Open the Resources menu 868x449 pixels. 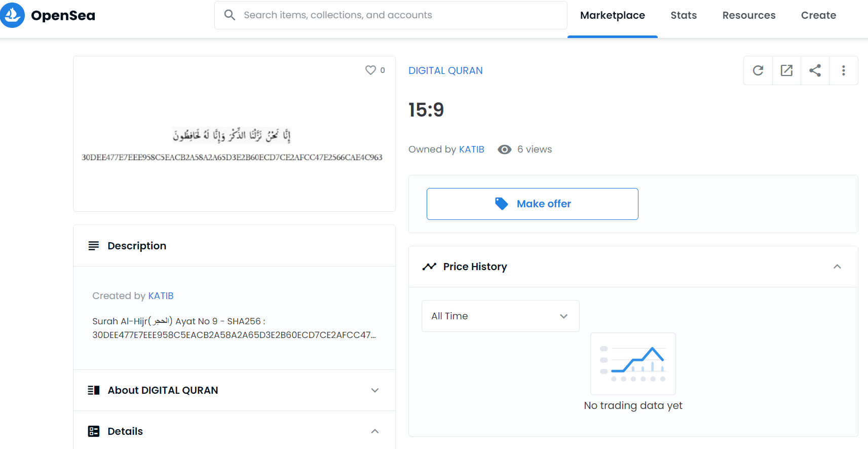pos(749,16)
